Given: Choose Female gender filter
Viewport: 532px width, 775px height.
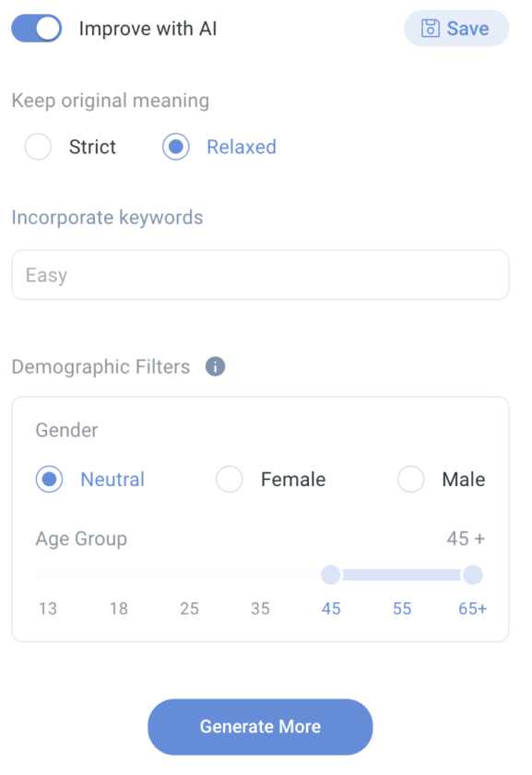Looking at the screenshot, I should [230, 479].
